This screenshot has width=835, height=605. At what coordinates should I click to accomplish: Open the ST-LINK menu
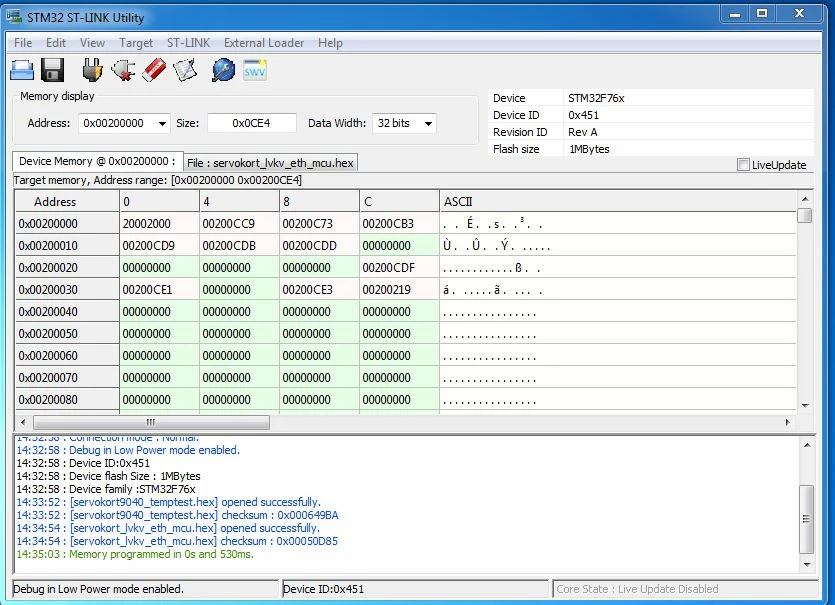click(189, 43)
